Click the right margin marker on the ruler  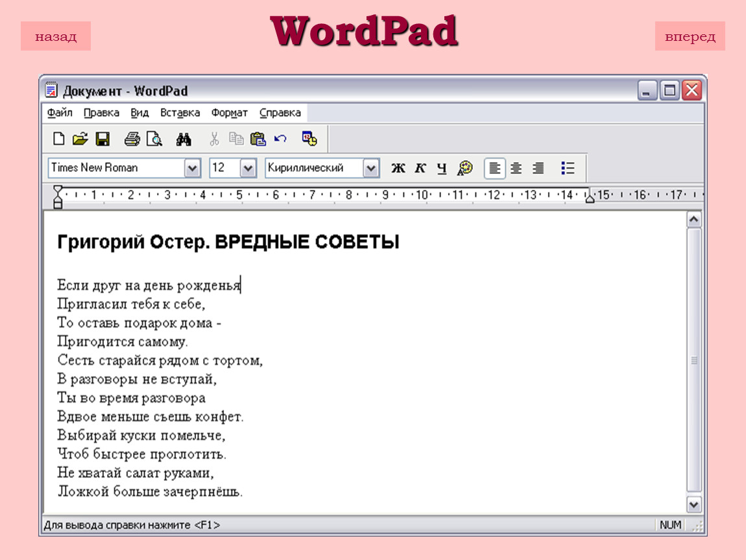pos(590,198)
